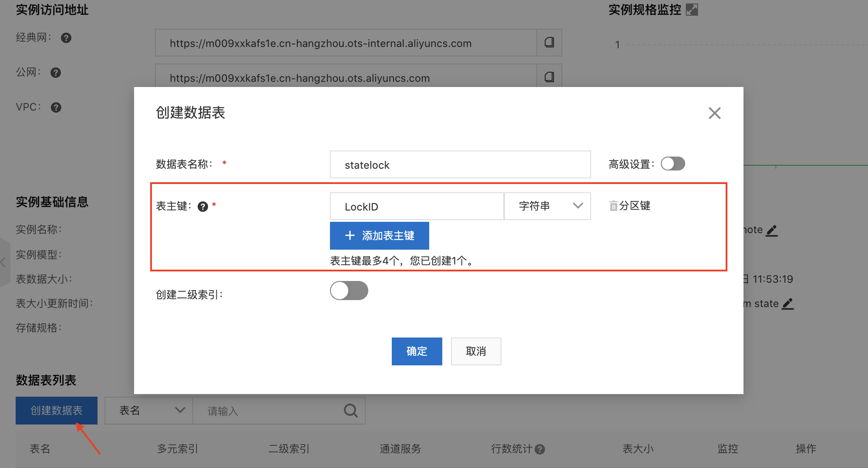Click the 实例访问地址 heading

52,10
